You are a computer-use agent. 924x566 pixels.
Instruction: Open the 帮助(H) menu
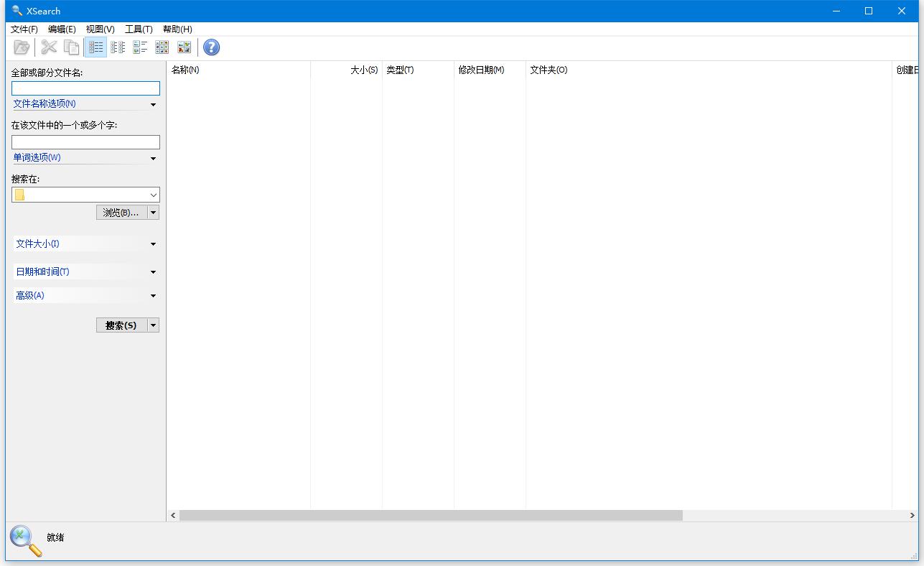click(177, 29)
